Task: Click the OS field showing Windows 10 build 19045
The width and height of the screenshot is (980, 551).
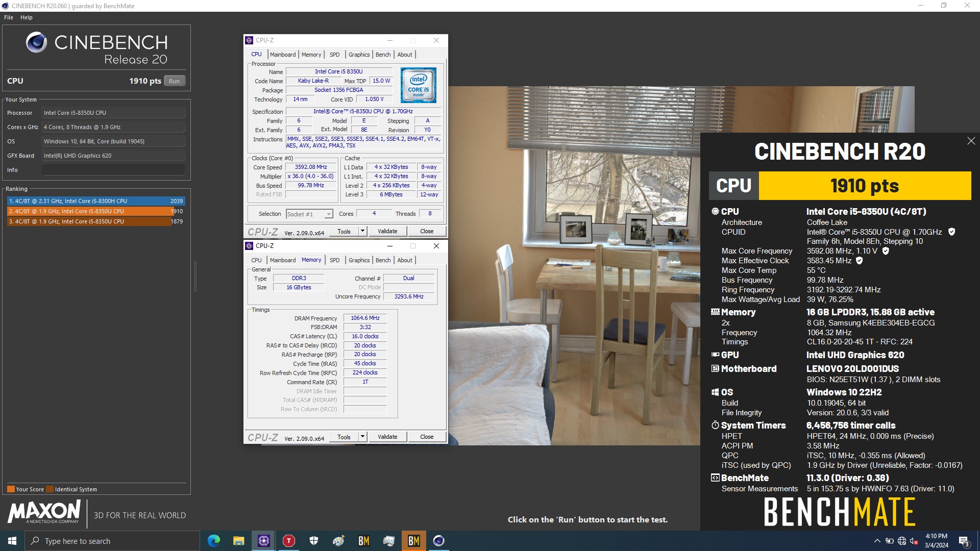Action: [113, 141]
